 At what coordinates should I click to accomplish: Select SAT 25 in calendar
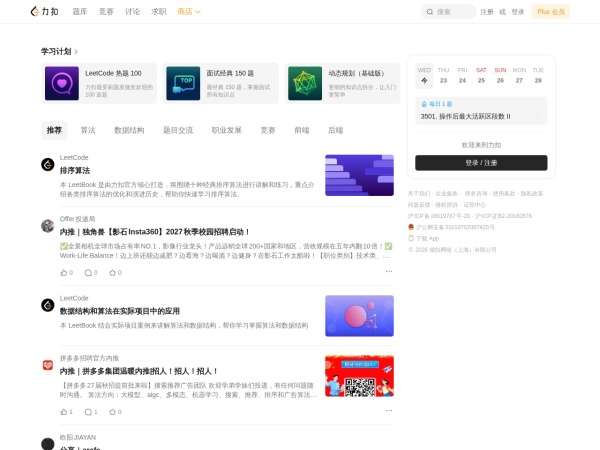point(481,75)
